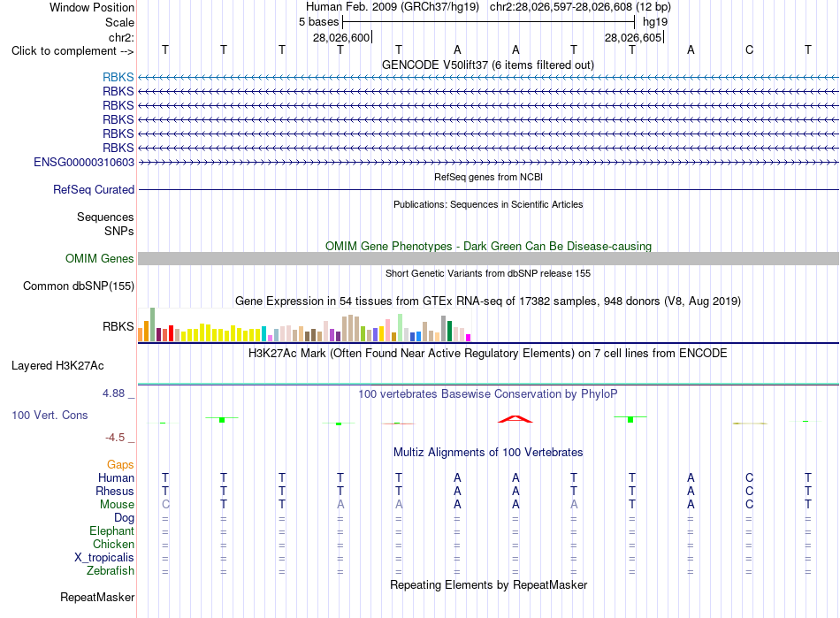Click the "4.88 _" PhyloP upper-limit value
Viewport: 840px width, 618px height.
118,393
